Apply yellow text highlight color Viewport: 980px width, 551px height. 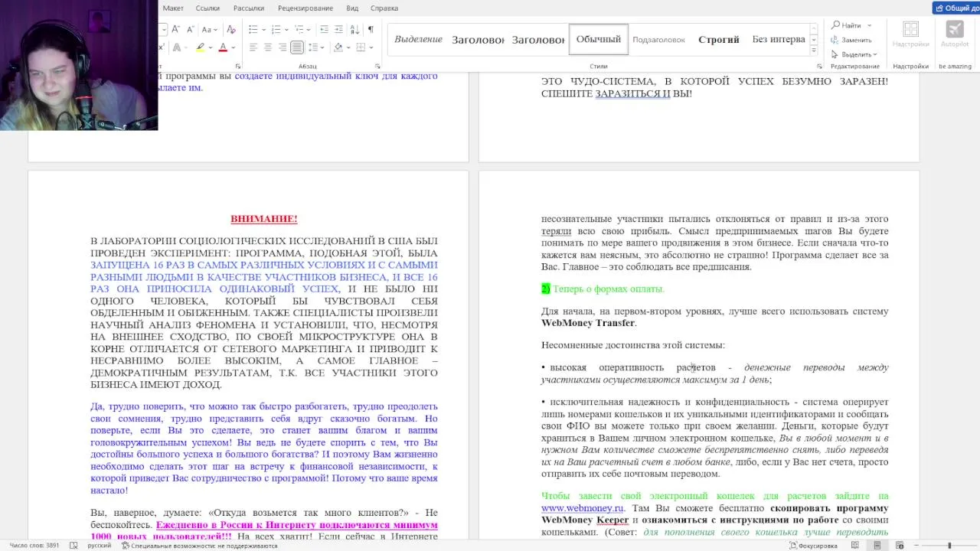tap(200, 47)
